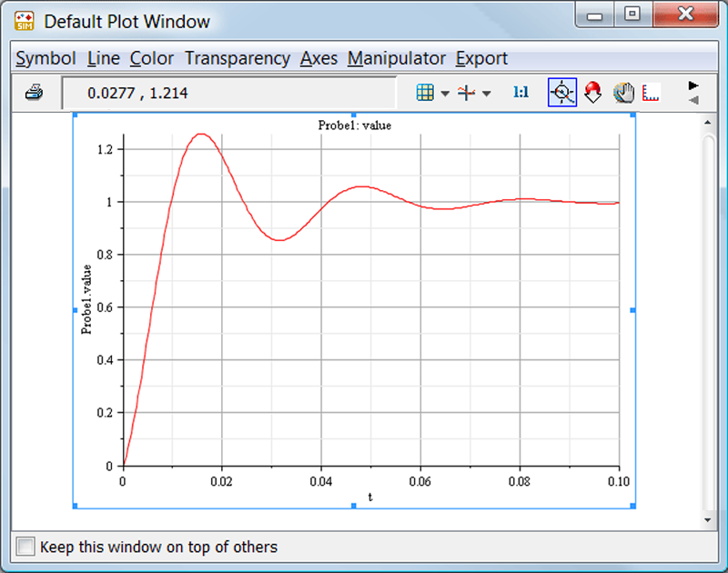Click the red axis ticks icon

click(651, 93)
